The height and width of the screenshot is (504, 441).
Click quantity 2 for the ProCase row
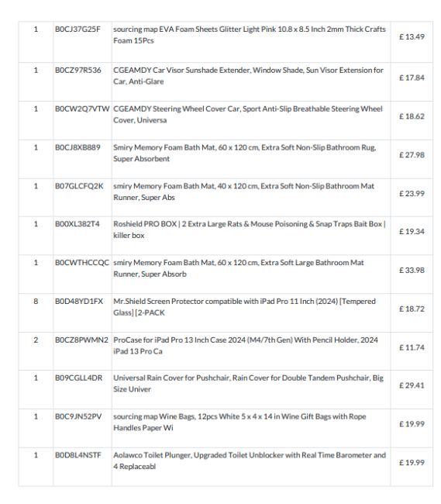(36, 340)
